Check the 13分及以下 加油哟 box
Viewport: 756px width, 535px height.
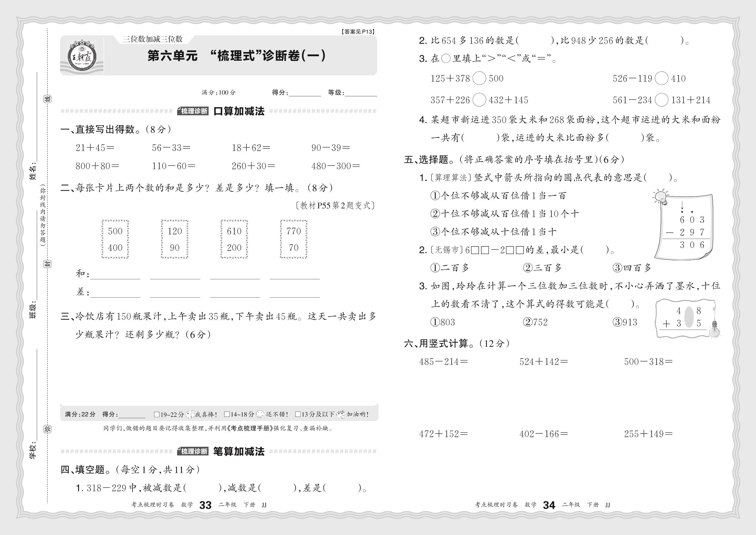coord(298,414)
